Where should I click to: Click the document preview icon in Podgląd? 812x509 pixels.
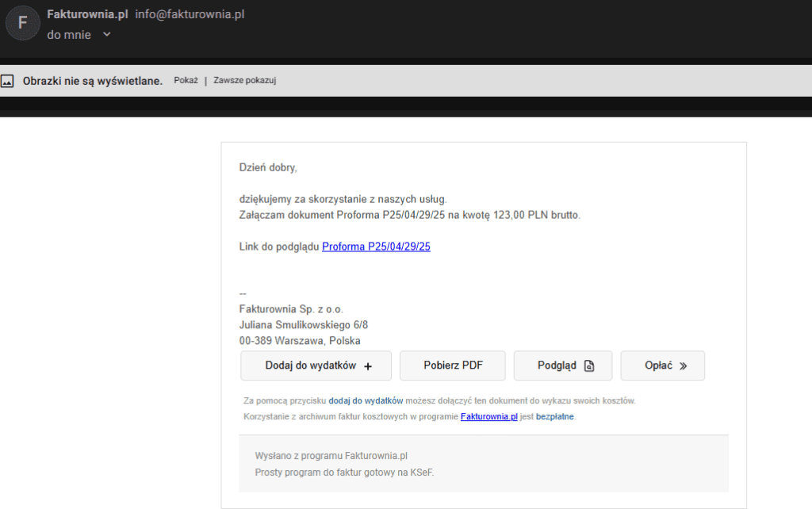tap(588, 366)
